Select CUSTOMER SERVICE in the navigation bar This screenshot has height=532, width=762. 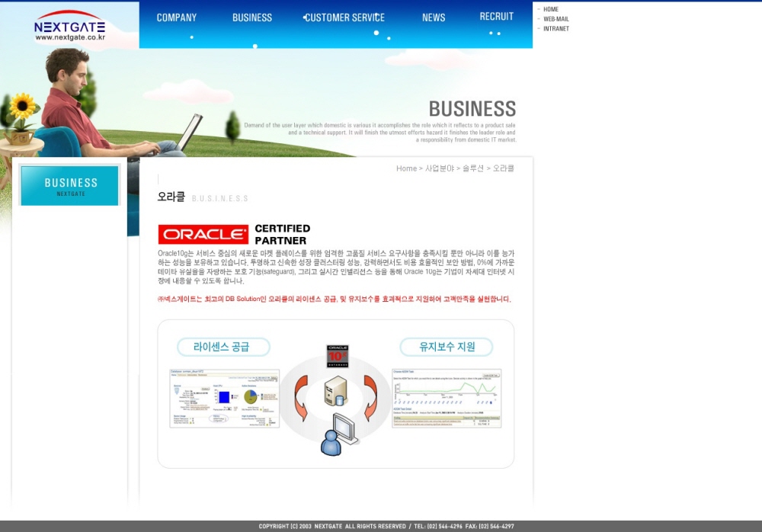(x=344, y=18)
